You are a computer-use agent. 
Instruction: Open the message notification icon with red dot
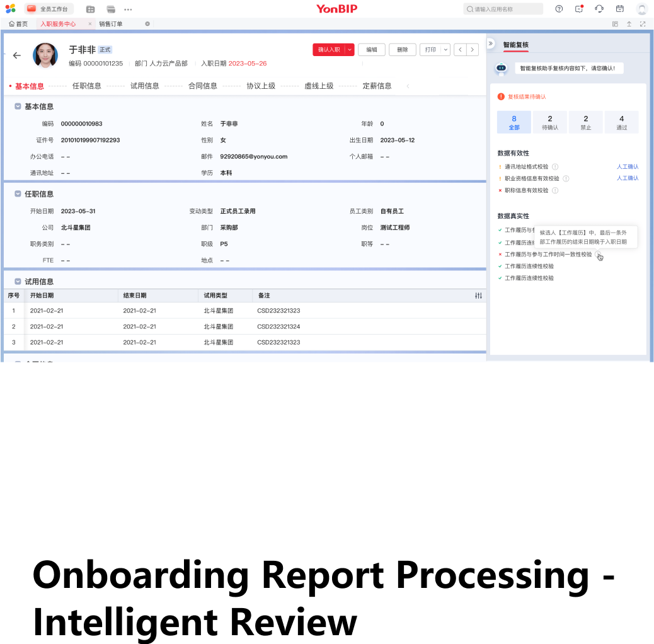click(x=579, y=9)
